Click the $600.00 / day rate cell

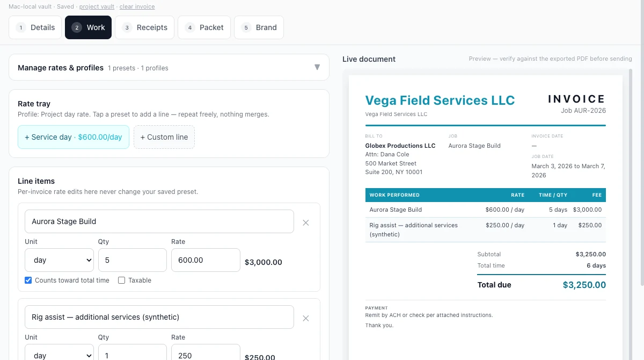[505, 210]
